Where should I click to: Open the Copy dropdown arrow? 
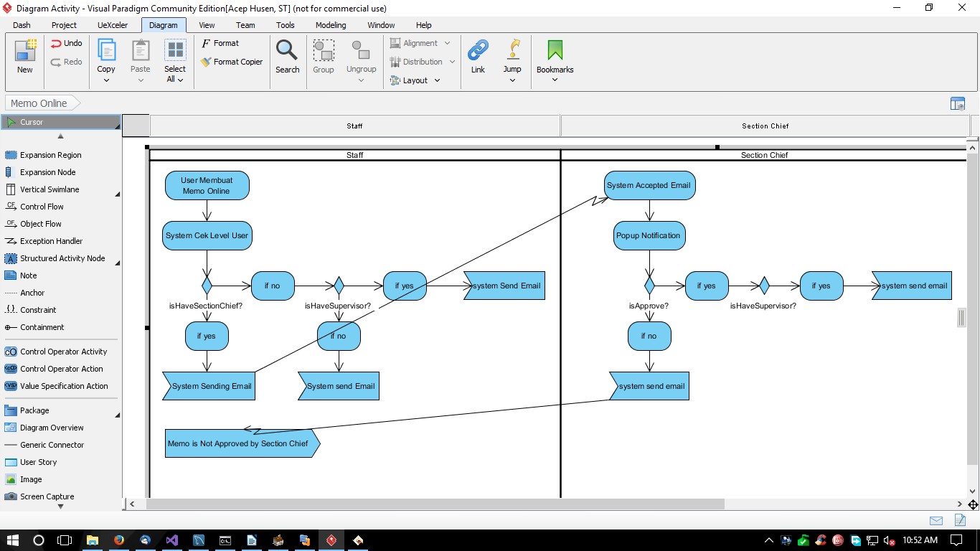[106, 80]
